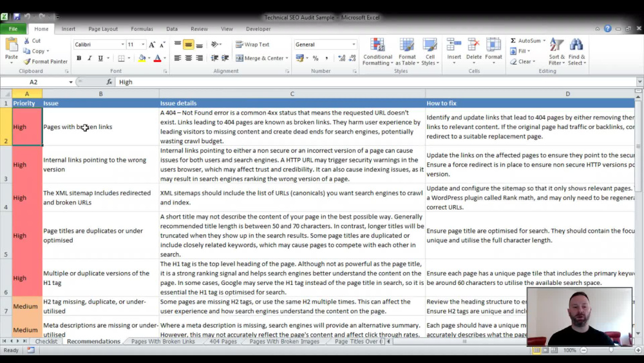The image size is (644, 363).
Task: Increase font size with Grow Font icon
Action: [153, 44]
